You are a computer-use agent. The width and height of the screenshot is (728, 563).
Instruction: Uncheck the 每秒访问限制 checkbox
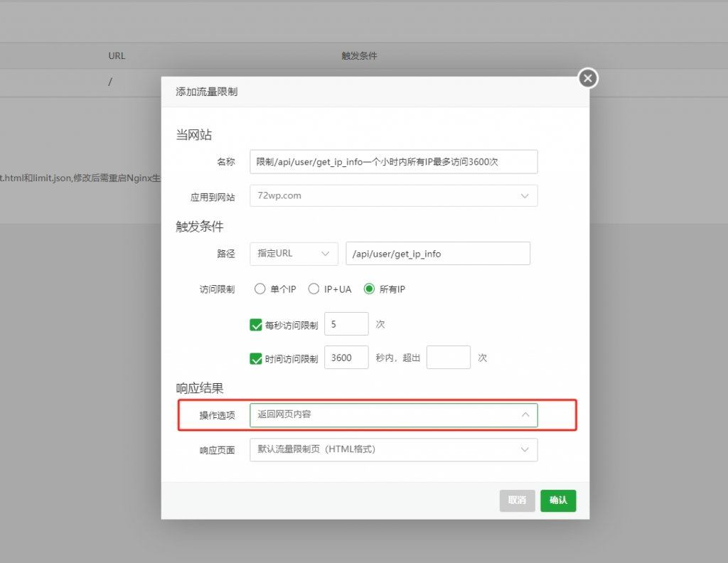point(257,325)
